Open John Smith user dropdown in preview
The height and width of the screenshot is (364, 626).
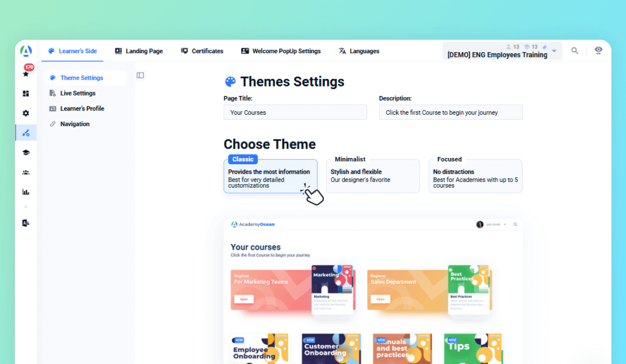pos(492,225)
